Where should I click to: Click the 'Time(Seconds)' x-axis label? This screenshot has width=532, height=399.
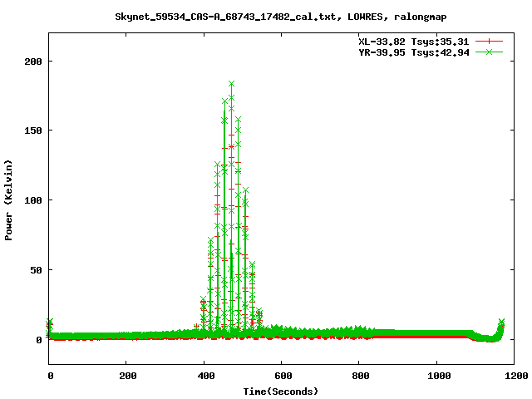(281, 392)
